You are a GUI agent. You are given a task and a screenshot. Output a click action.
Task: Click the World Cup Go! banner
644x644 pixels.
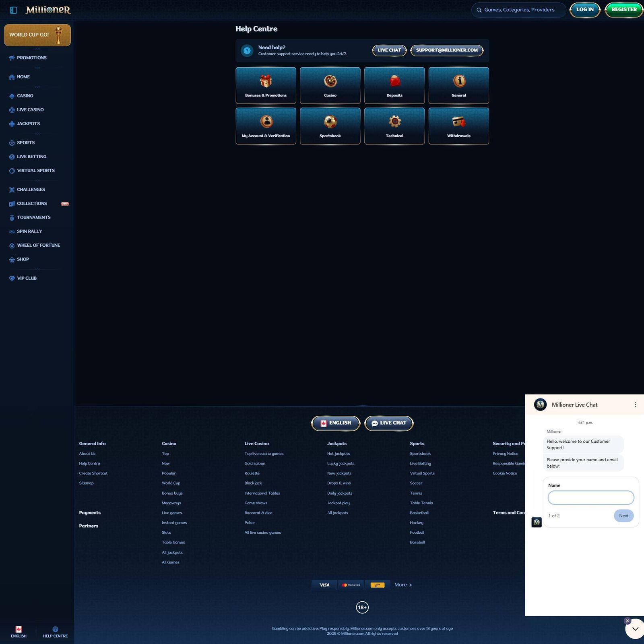point(37,35)
